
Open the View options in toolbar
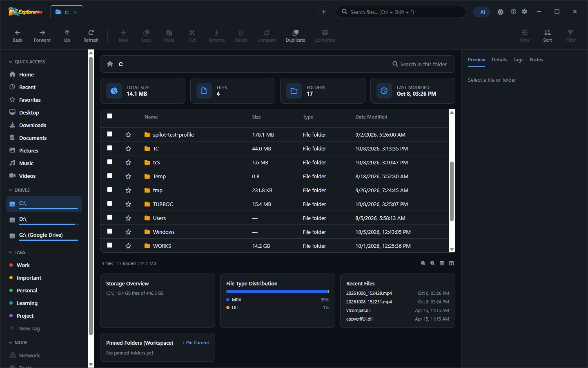pos(525,36)
